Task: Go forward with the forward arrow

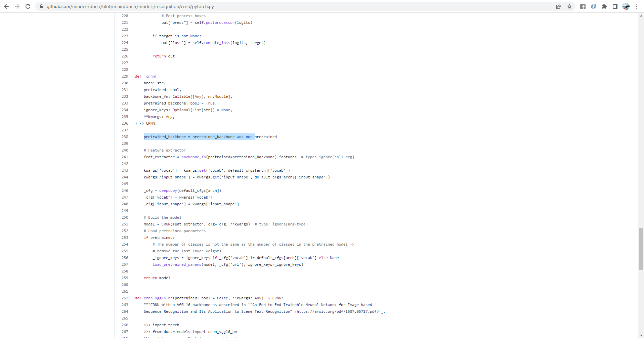Action: point(17,6)
